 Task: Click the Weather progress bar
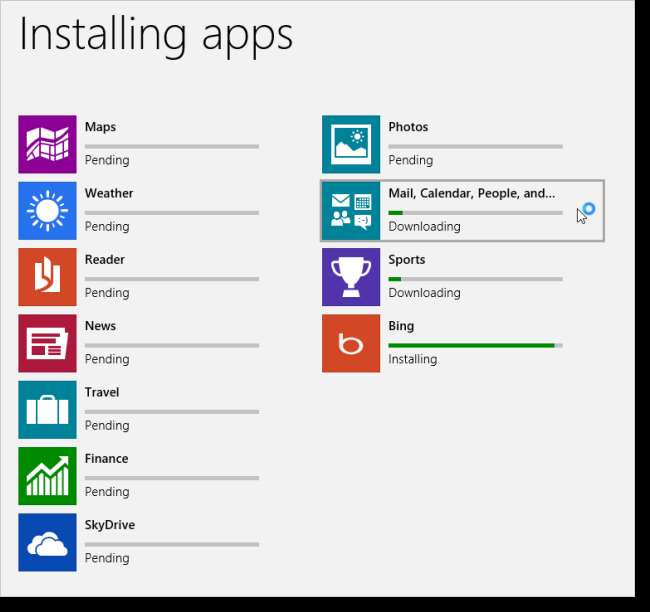pos(172,213)
